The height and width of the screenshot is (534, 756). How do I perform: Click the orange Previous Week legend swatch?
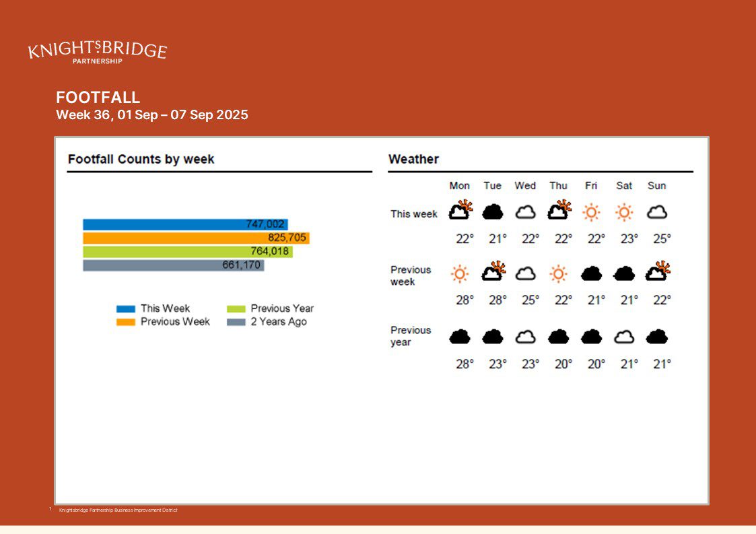[x=126, y=323]
